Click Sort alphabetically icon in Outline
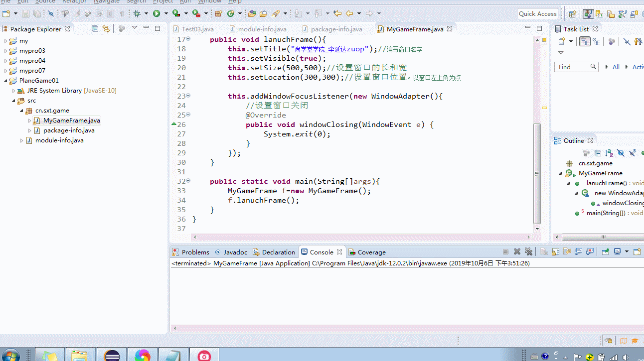The height and width of the screenshot is (361, 644). point(609,153)
